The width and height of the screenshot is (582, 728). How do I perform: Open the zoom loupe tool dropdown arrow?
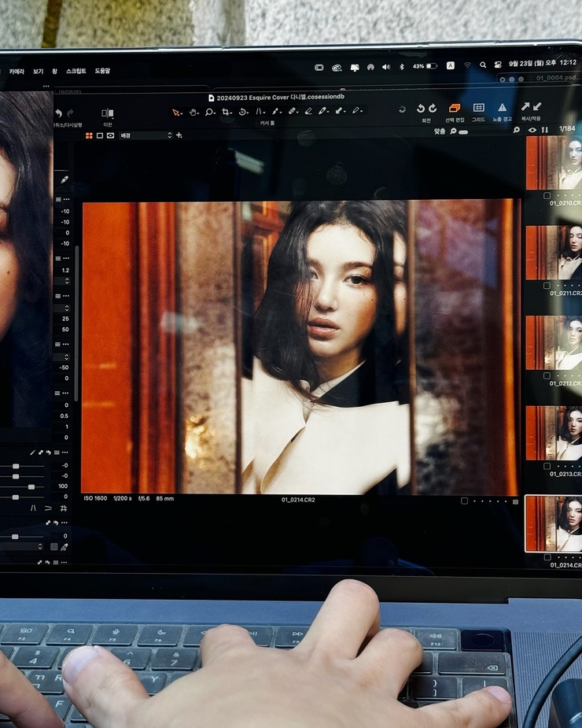(x=214, y=113)
